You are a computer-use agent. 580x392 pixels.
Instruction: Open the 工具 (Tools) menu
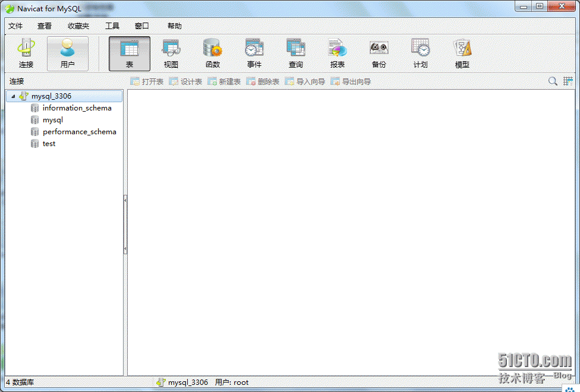click(x=112, y=26)
